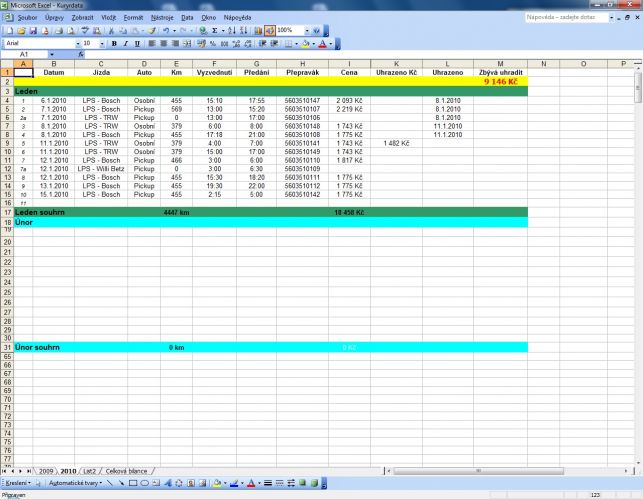Apply the Percent style icon
Image resolution: width=643 pixels, height=499 pixels.
click(213, 43)
